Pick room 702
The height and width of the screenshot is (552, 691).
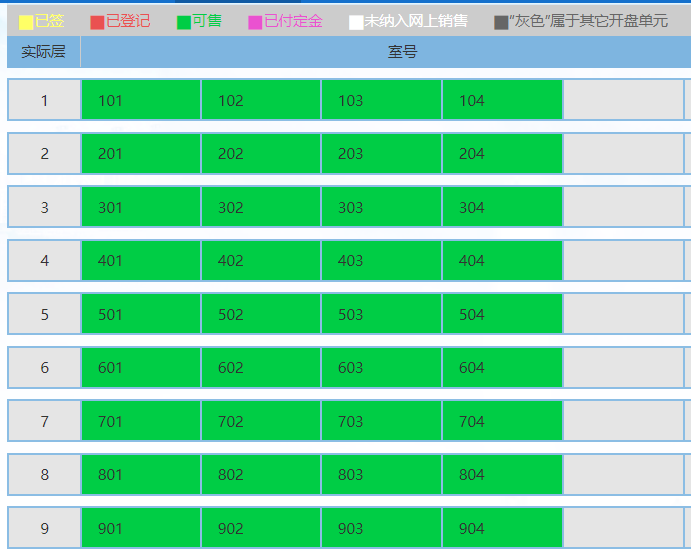(x=261, y=421)
